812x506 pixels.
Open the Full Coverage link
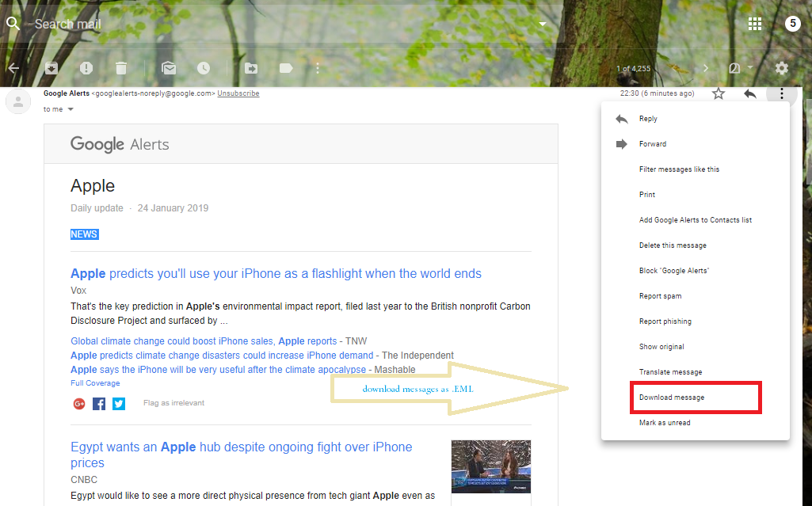[x=95, y=382]
